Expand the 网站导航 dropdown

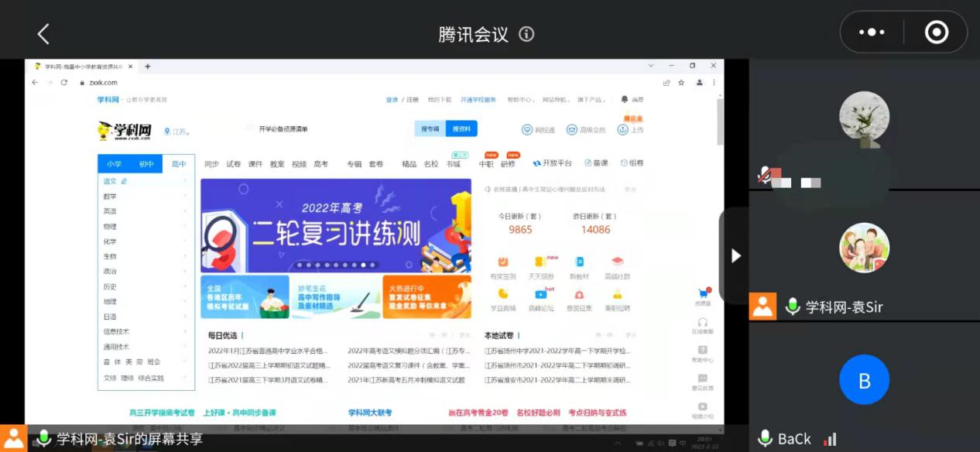[556, 99]
